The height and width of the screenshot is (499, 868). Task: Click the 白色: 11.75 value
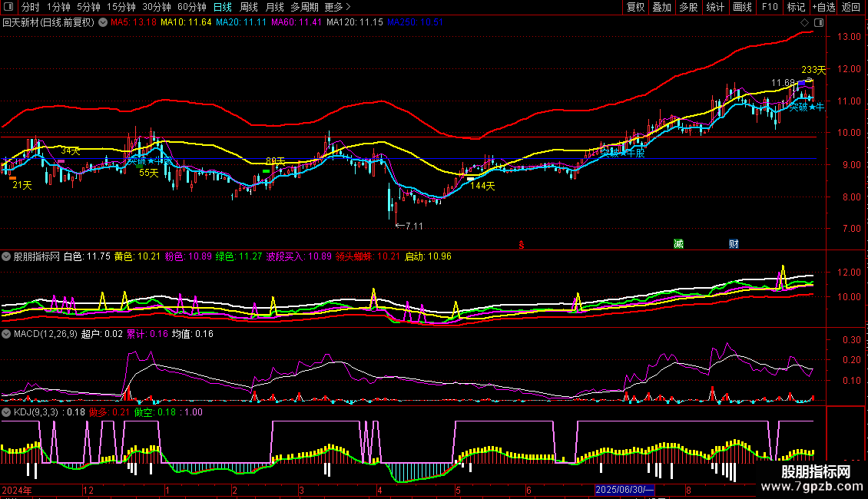tap(87, 256)
